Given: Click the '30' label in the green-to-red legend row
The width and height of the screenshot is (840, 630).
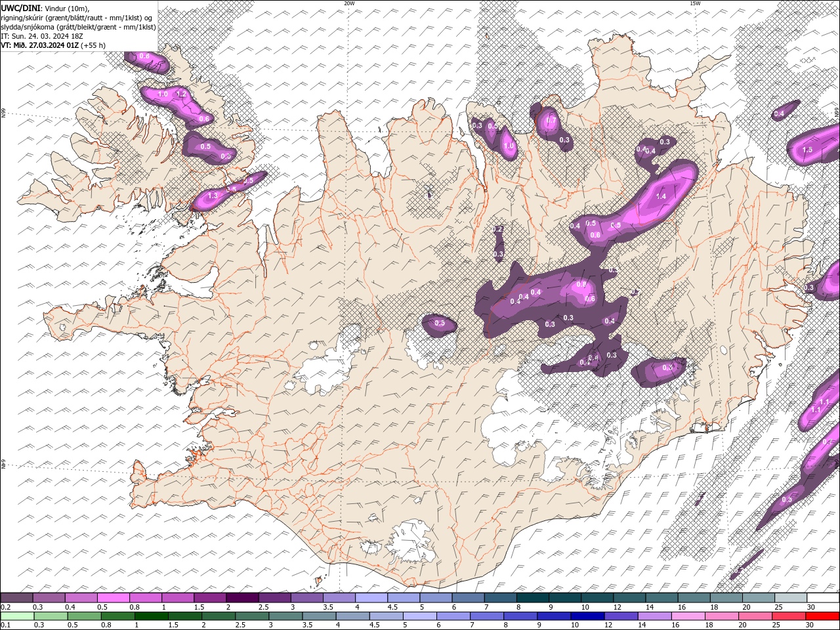Looking at the screenshot, I should click(x=809, y=625).
